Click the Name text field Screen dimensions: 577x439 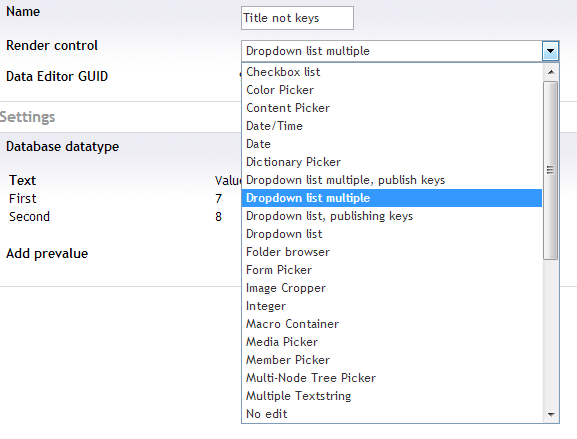[297, 18]
